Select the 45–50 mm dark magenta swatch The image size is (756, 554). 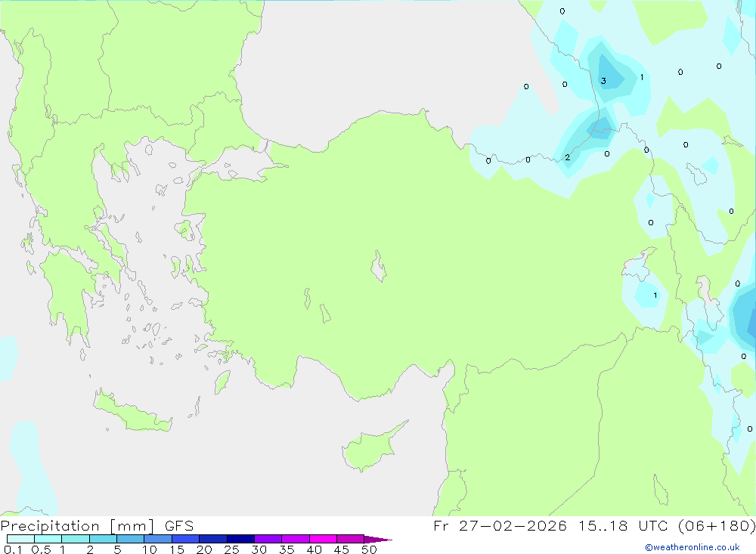(x=351, y=539)
